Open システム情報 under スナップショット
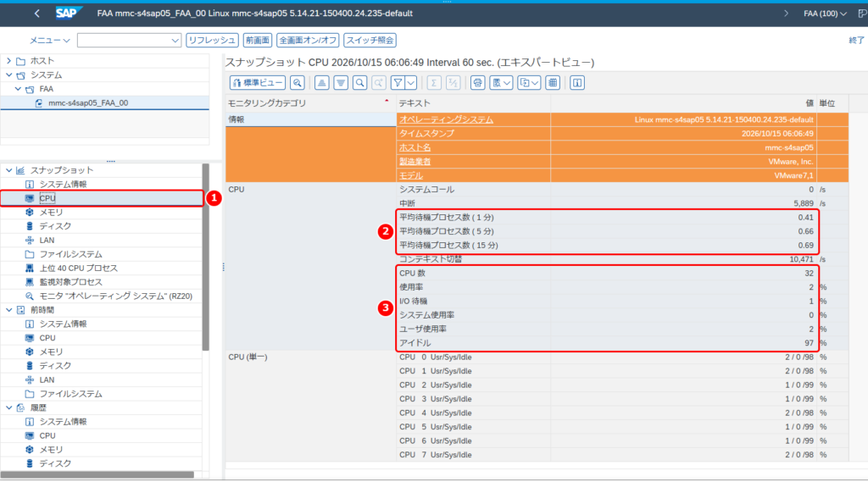The width and height of the screenshot is (868, 482). 63,185
